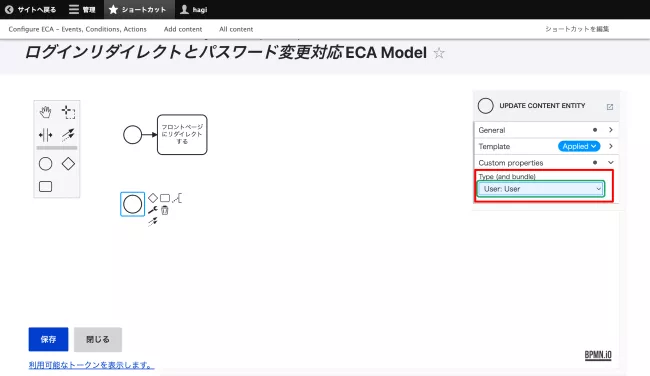This screenshot has width=650, height=376.
Task: Connect using context pad arrow tool
Action: (153, 222)
